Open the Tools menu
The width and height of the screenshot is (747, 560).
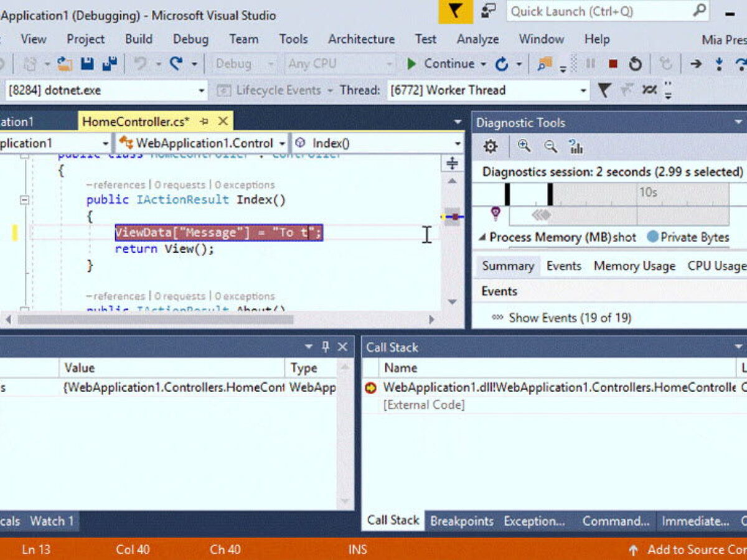(x=293, y=39)
